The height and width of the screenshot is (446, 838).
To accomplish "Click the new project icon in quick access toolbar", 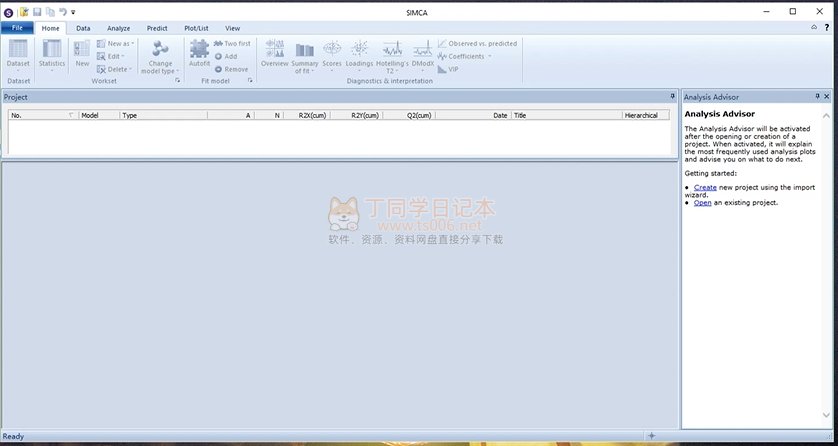I will coord(24,12).
